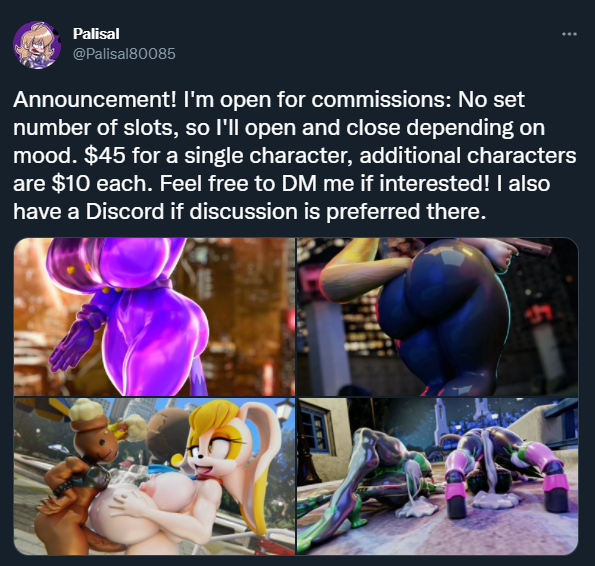The width and height of the screenshot is (595, 566).
Task: Open the cream rabbit and bear image
Action: [154, 476]
